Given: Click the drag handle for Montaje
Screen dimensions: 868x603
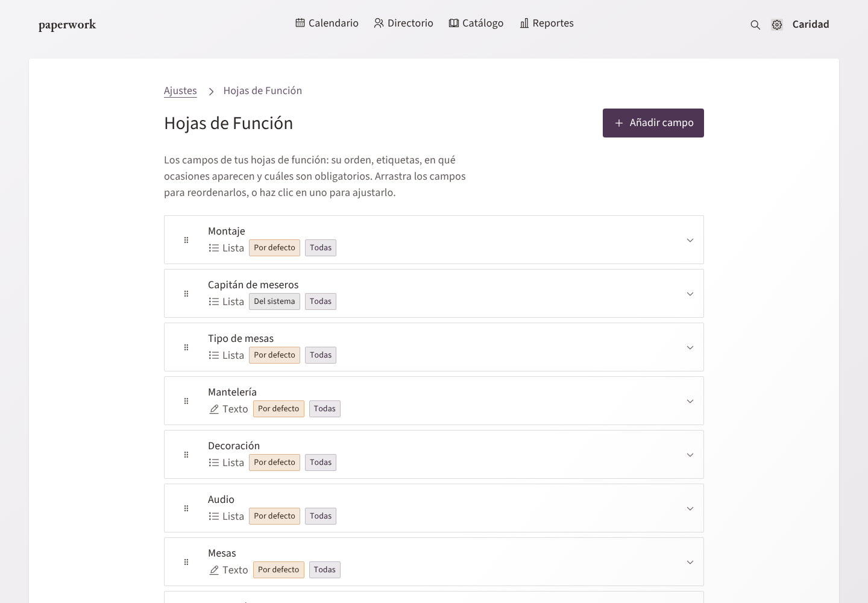Looking at the screenshot, I should coord(186,240).
